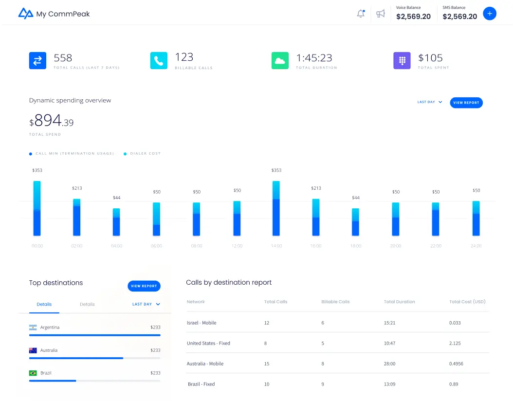Click the billable calls phone icon
This screenshot has width=513, height=420.
[159, 61]
